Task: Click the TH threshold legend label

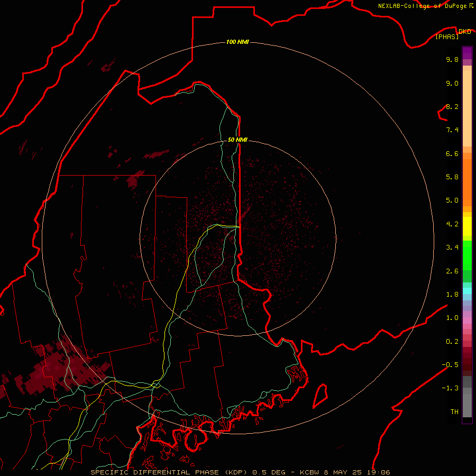Action: (454, 412)
